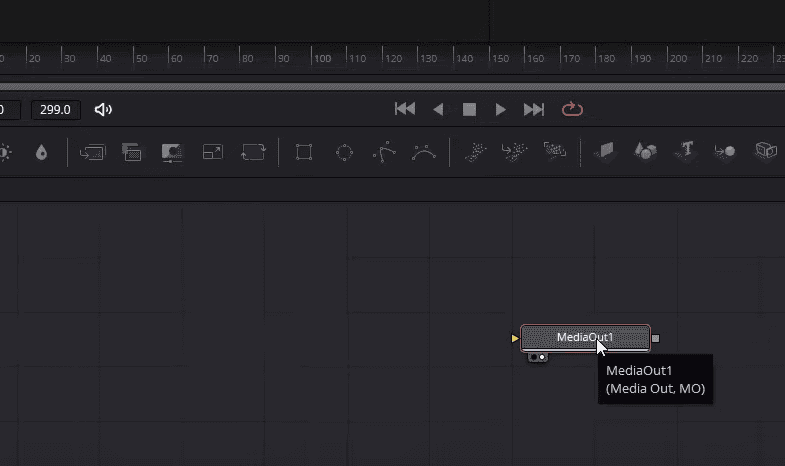Image resolution: width=785 pixels, height=466 pixels.
Task: Add a Blur node from toolbar
Action: (x=42, y=152)
